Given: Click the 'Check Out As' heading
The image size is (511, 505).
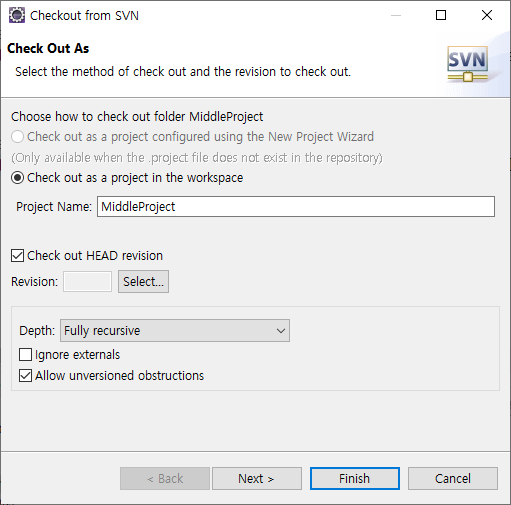Looking at the screenshot, I should coord(48,48).
